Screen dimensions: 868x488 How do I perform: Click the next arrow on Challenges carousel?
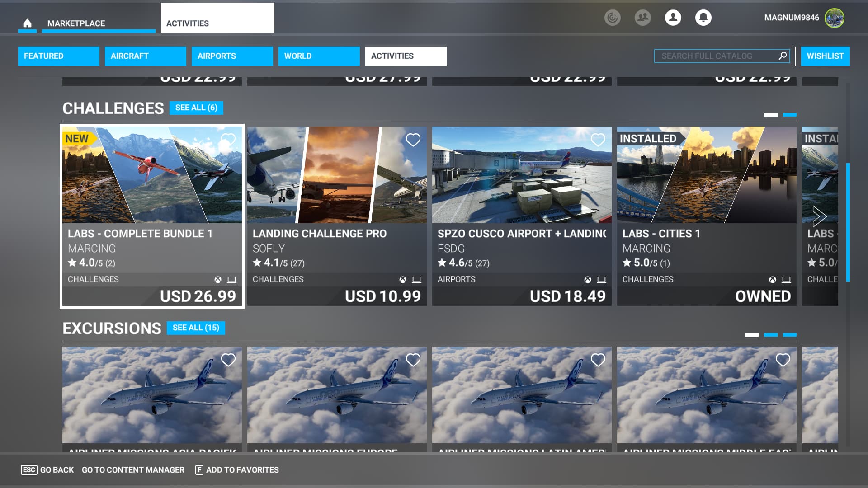[819, 216]
